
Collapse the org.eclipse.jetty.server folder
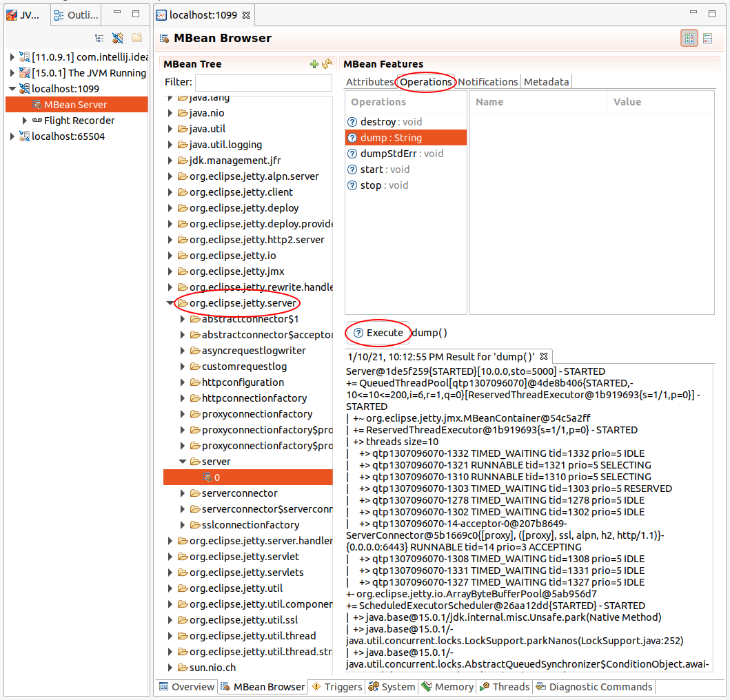tap(170, 302)
